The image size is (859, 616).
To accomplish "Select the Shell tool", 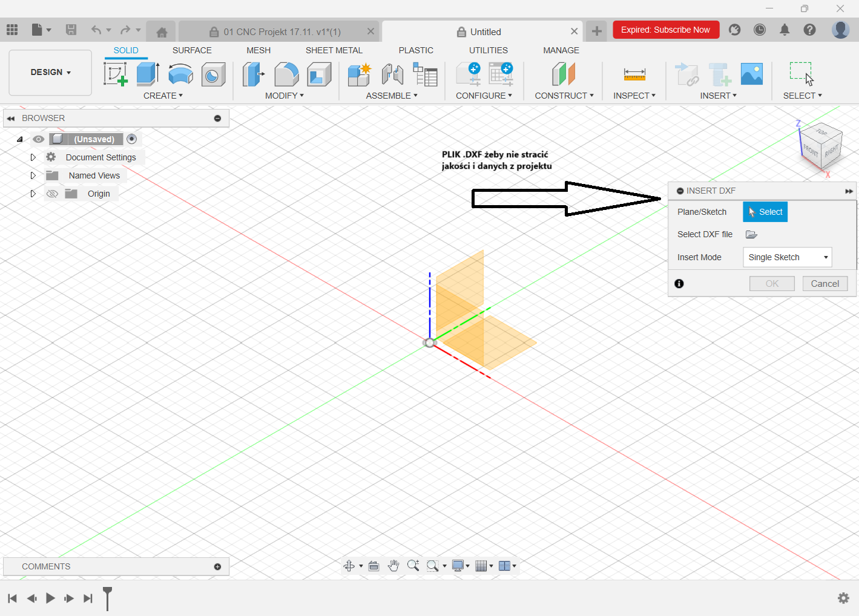I will click(x=319, y=74).
